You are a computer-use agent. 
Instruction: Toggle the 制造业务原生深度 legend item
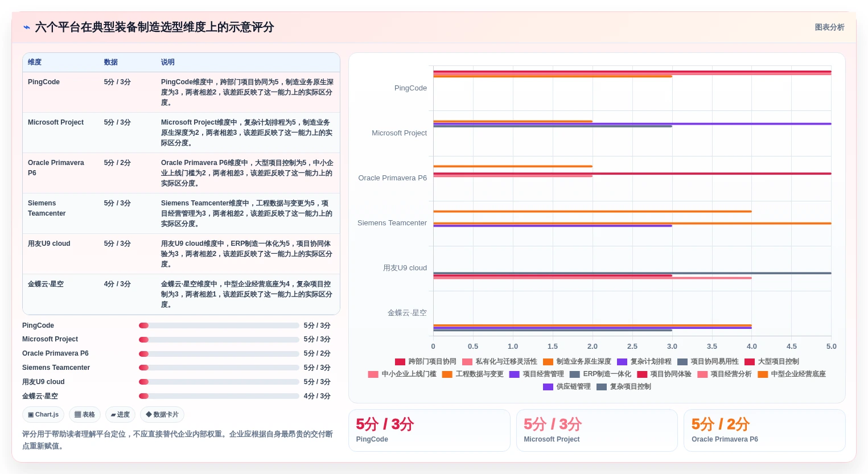pos(577,361)
